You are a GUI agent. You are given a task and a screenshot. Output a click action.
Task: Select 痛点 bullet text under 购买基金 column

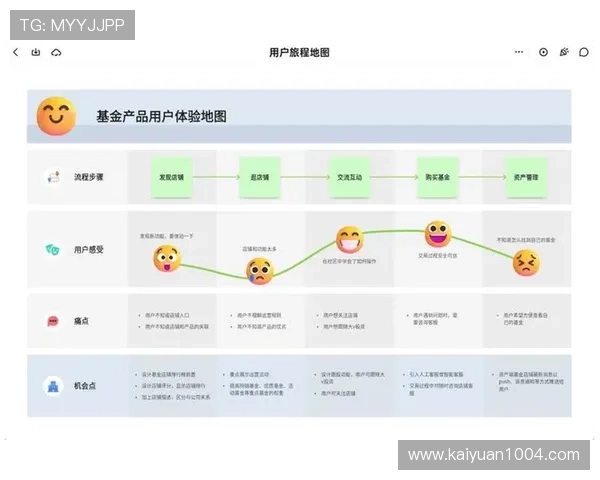point(432,319)
